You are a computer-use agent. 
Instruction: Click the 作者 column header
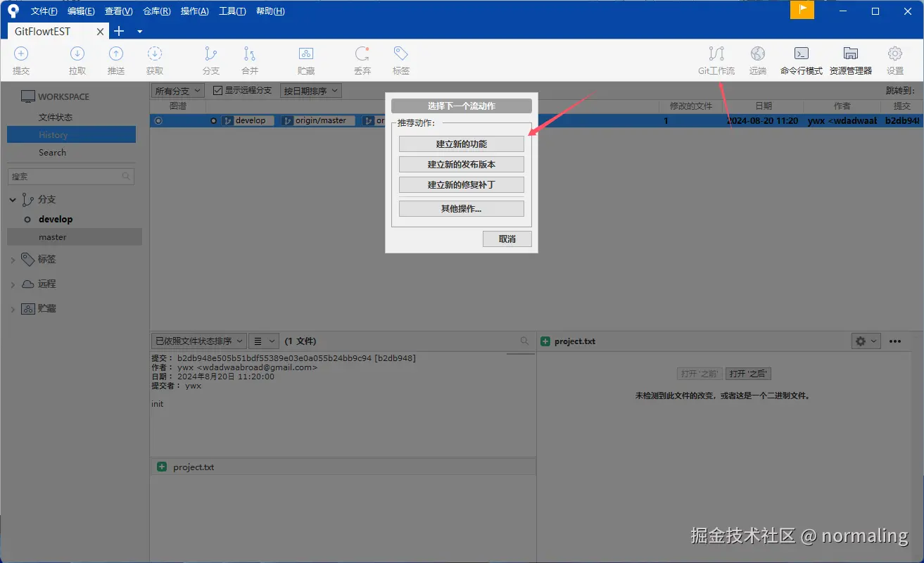(842, 106)
